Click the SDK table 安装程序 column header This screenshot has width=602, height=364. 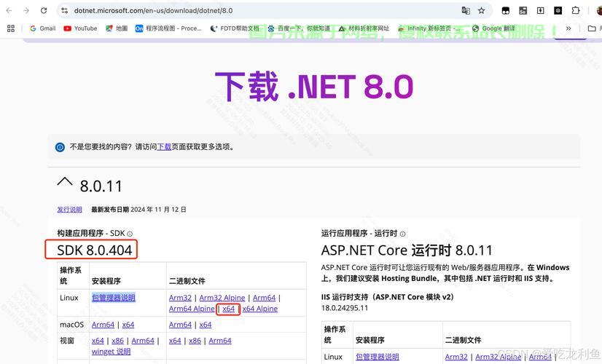106,281
